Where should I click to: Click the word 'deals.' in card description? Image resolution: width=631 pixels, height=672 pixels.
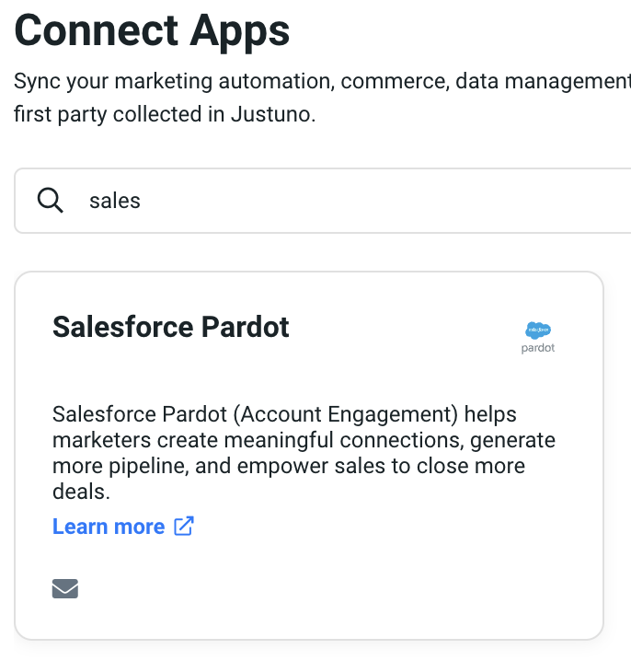tap(81, 492)
